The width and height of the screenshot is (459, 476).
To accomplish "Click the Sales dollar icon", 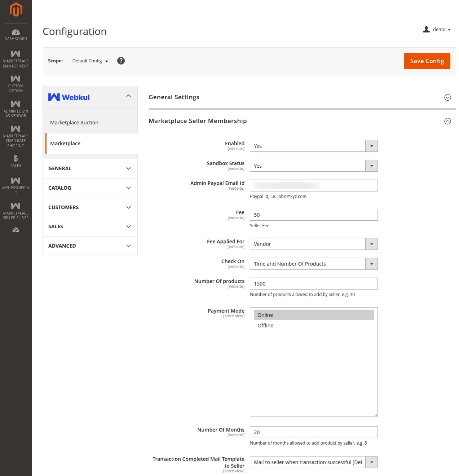I will click(16, 161).
